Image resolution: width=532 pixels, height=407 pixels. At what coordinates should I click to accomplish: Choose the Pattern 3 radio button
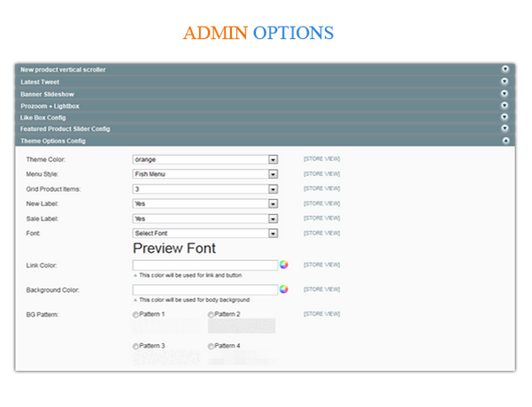tap(136, 346)
